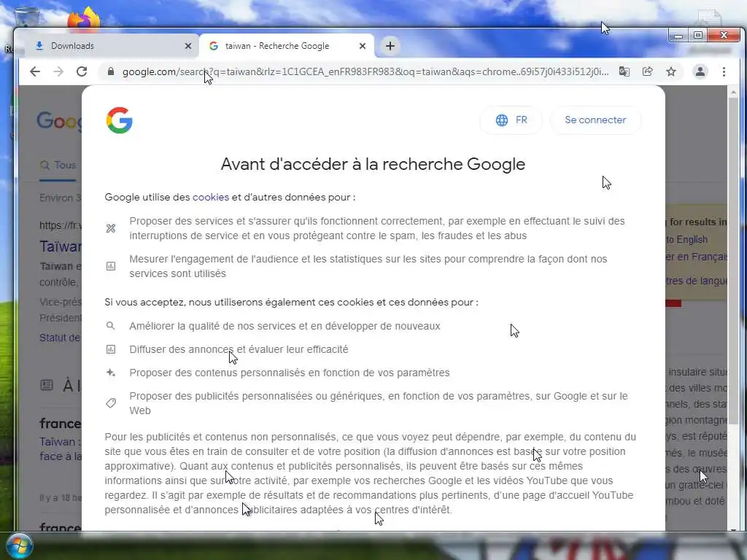Click the 'Diffuser des annonces et évaluer' text
The height and width of the screenshot is (560, 747).
[239, 349]
